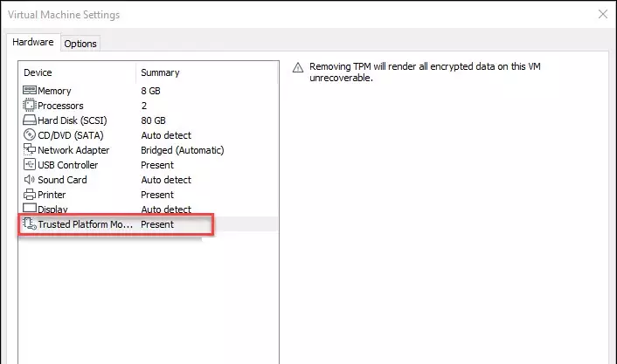
Task: Click the Hard Disk (SCSI) drive icon
Action: click(30, 120)
